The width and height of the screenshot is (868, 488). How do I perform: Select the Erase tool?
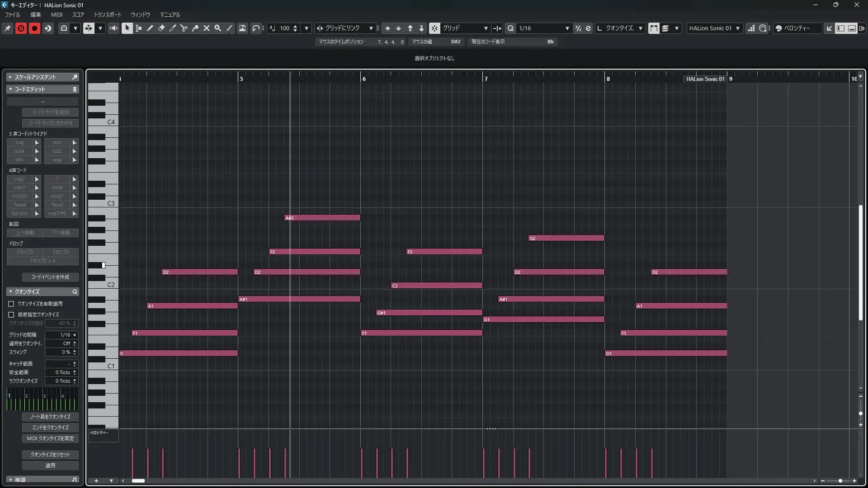tap(161, 28)
